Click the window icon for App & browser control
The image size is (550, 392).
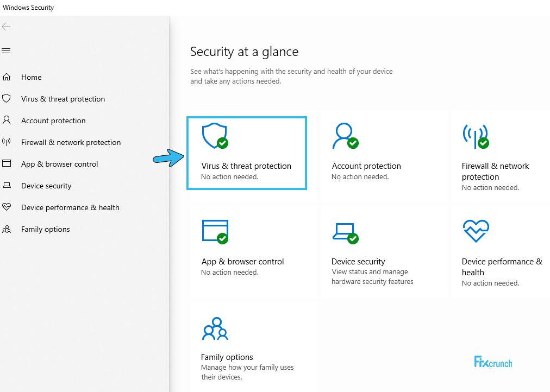pyautogui.click(x=7, y=163)
